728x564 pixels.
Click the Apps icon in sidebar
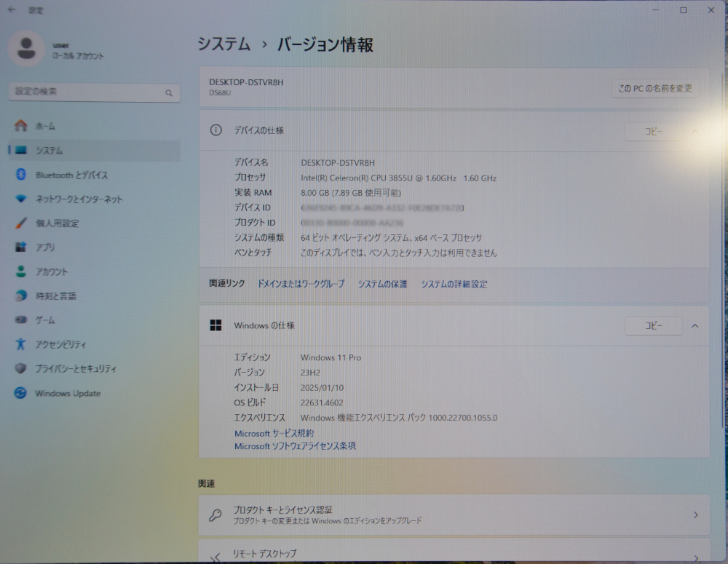coord(21,247)
